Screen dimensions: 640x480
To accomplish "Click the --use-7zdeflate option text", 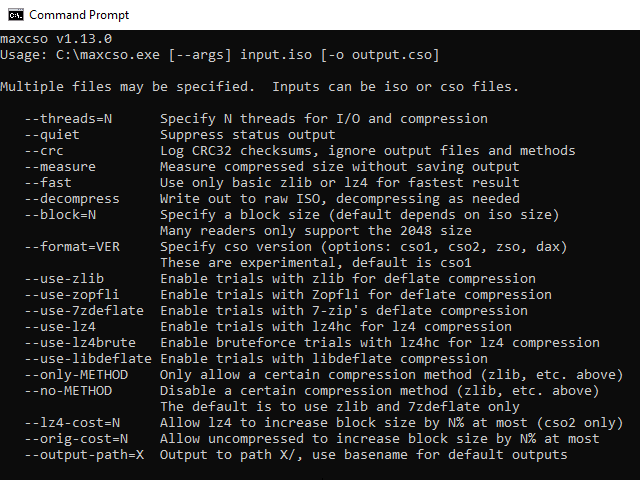I will [84, 311].
